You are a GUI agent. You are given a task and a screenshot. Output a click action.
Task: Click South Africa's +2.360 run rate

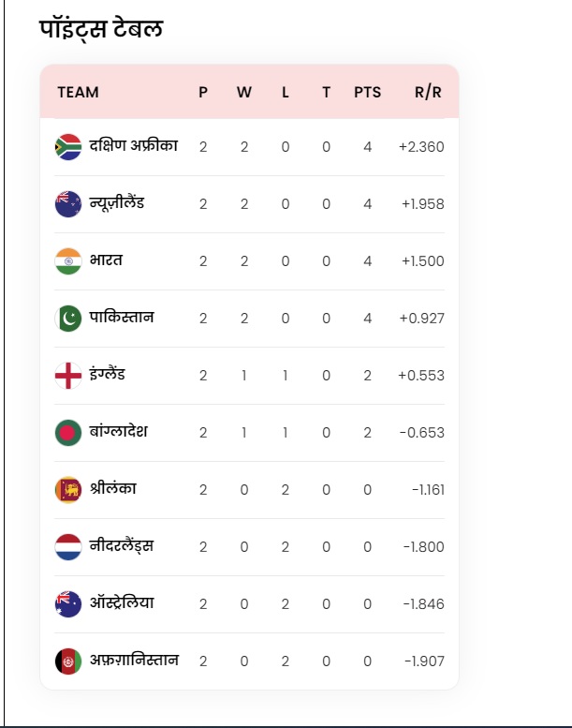(421, 147)
